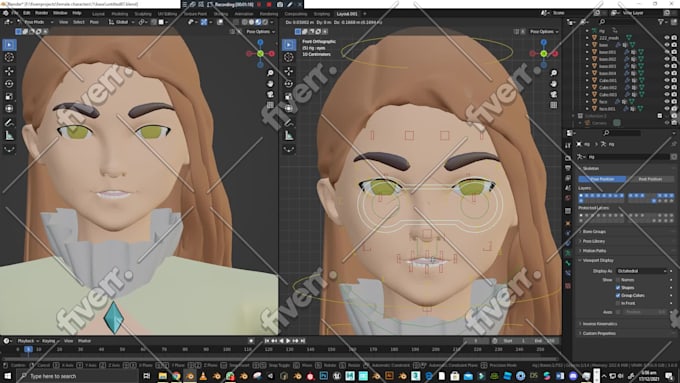Open the Bone properties tab
Screen dimensions: 680x383
(x=568, y=263)
